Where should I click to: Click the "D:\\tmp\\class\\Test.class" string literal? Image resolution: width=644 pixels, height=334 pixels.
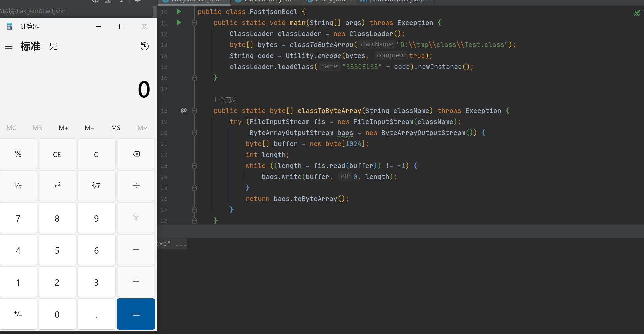pyautogui.click(x=452, y=45)
